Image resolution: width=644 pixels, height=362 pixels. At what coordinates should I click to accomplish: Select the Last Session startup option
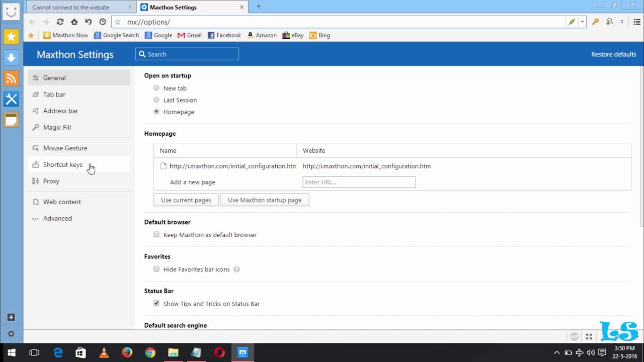pos(156,100)
